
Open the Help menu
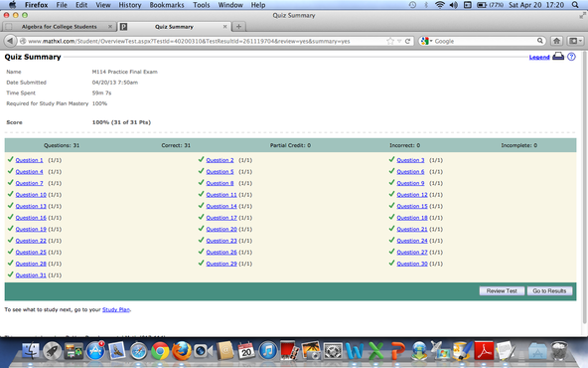[x=258, y=5]
